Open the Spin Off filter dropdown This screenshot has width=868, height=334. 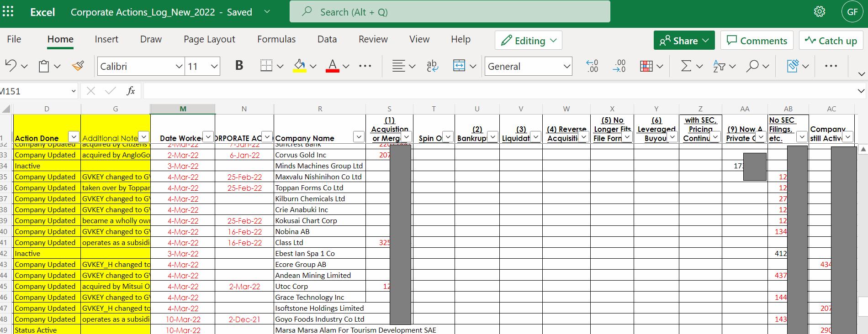(448, 136)
